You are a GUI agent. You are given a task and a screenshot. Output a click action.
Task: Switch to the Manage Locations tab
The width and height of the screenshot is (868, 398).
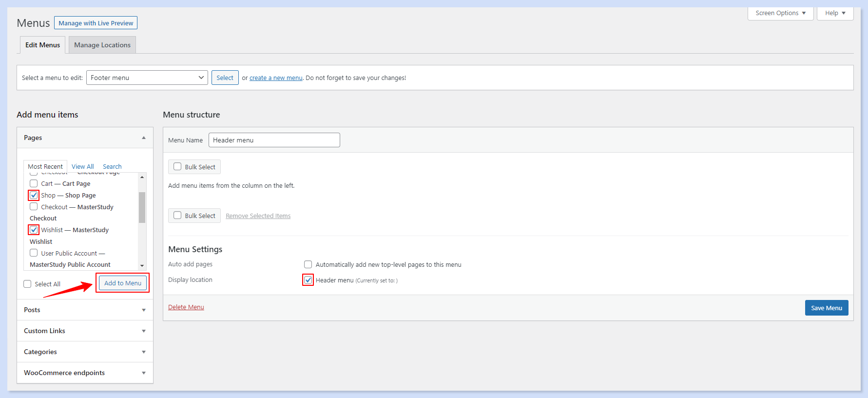102,45
